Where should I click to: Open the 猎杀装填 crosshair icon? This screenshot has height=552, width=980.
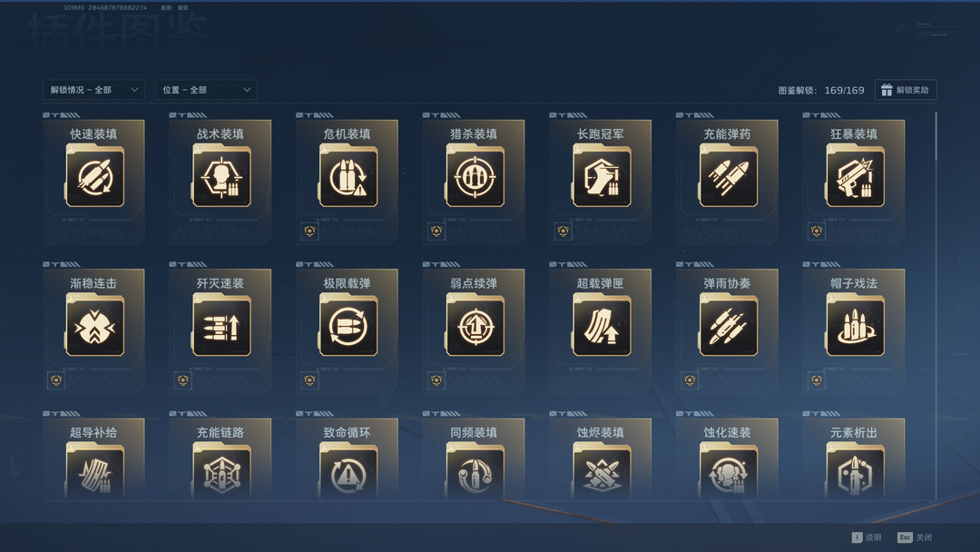click(475, 176)
